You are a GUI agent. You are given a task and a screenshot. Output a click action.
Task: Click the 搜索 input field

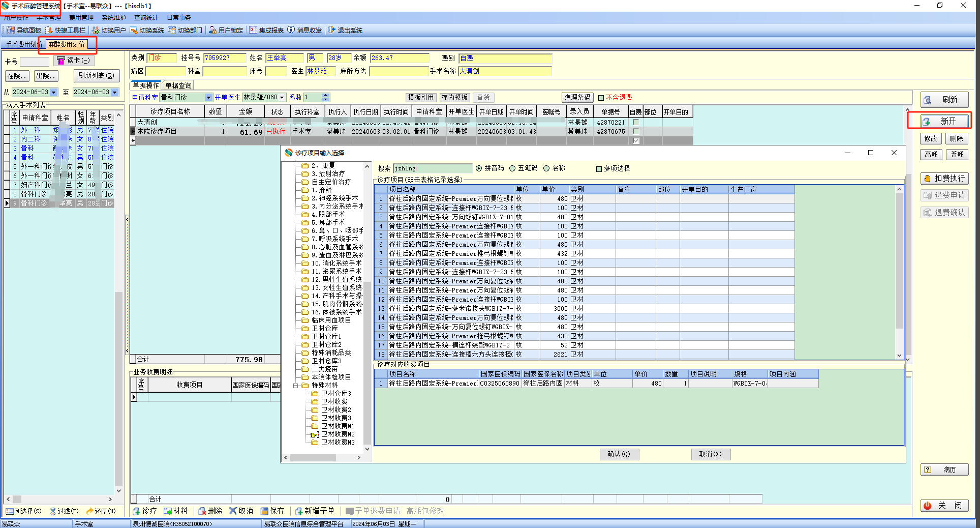click(433, 168)
